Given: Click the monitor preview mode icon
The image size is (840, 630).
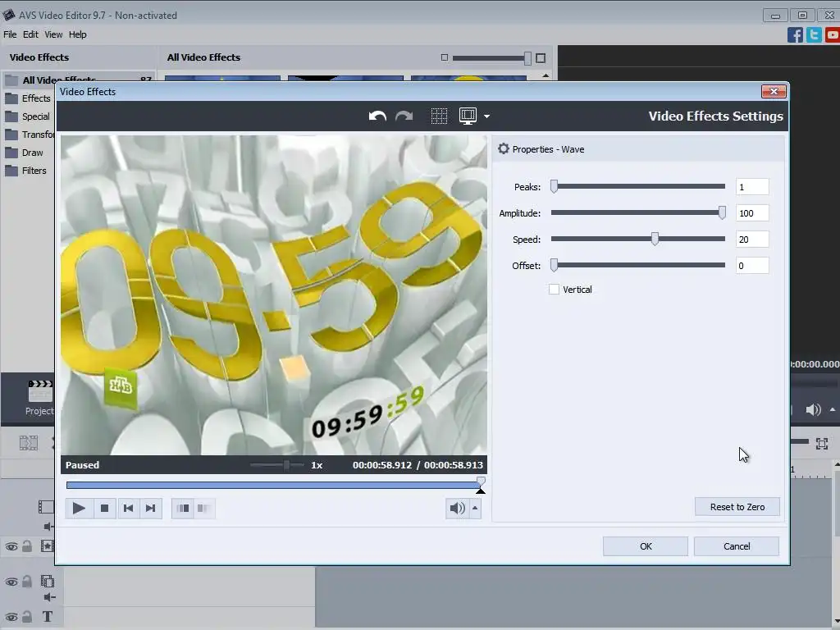Looking at the screenshot, I should 468,116.
